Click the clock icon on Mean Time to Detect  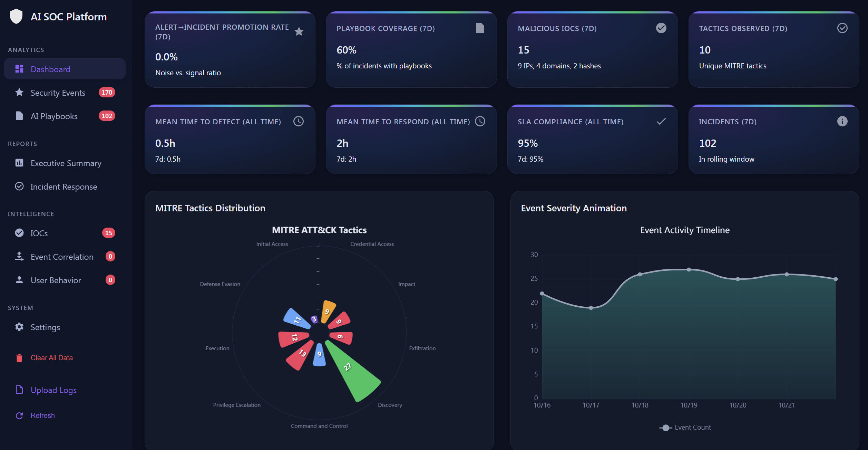coord(299,121)
